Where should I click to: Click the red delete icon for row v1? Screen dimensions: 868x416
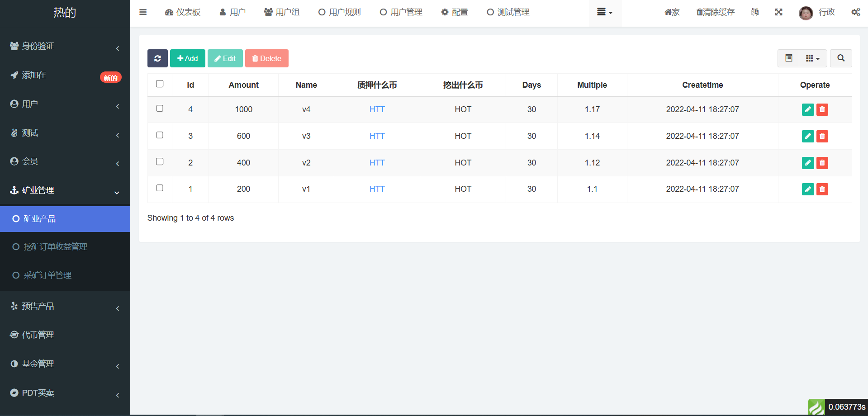coord(822,189)
